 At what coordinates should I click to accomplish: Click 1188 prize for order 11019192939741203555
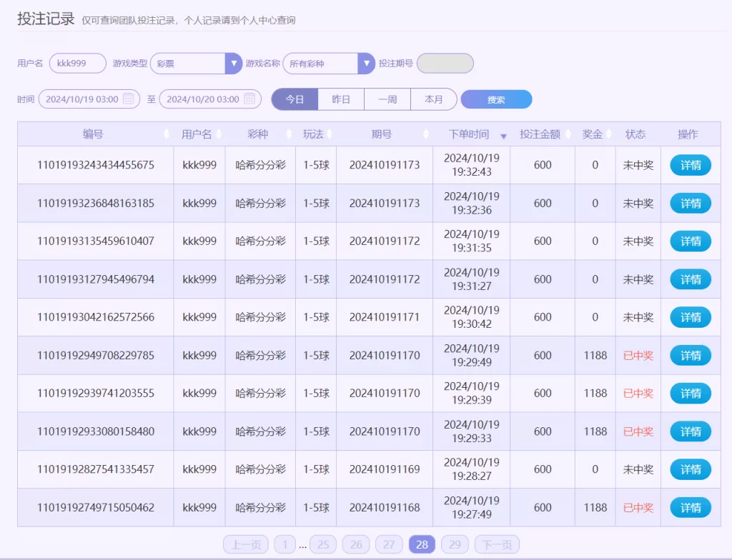pos(595,394)
